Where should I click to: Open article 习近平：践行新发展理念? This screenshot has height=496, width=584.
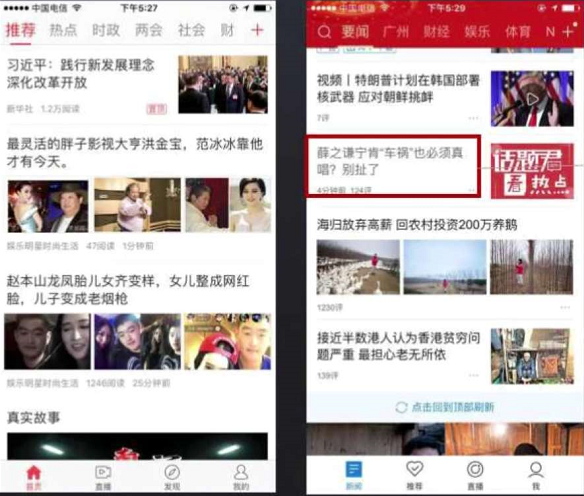[x=80, y=74]
